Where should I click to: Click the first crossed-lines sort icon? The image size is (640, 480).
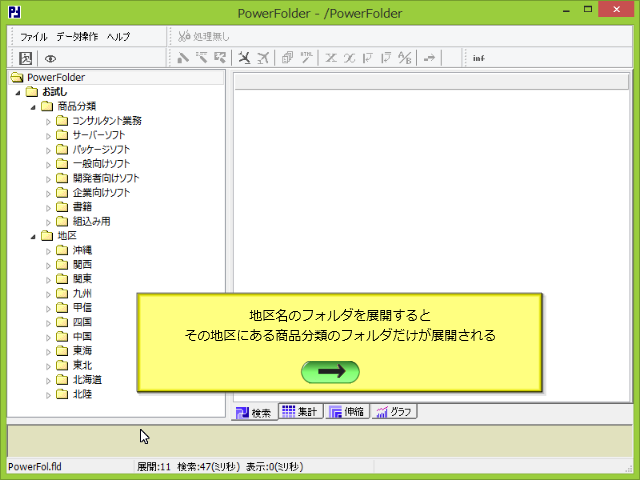click(331, 58)
